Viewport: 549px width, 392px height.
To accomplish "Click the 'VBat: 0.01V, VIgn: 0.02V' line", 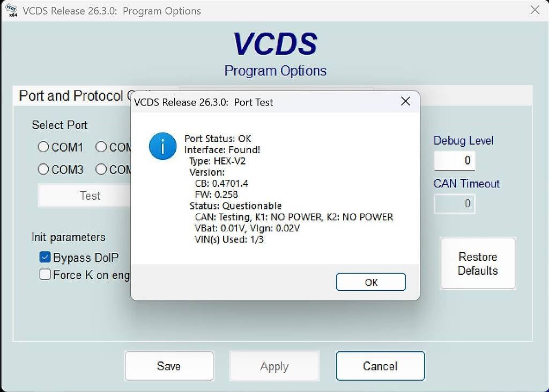I will click(247, 228).
